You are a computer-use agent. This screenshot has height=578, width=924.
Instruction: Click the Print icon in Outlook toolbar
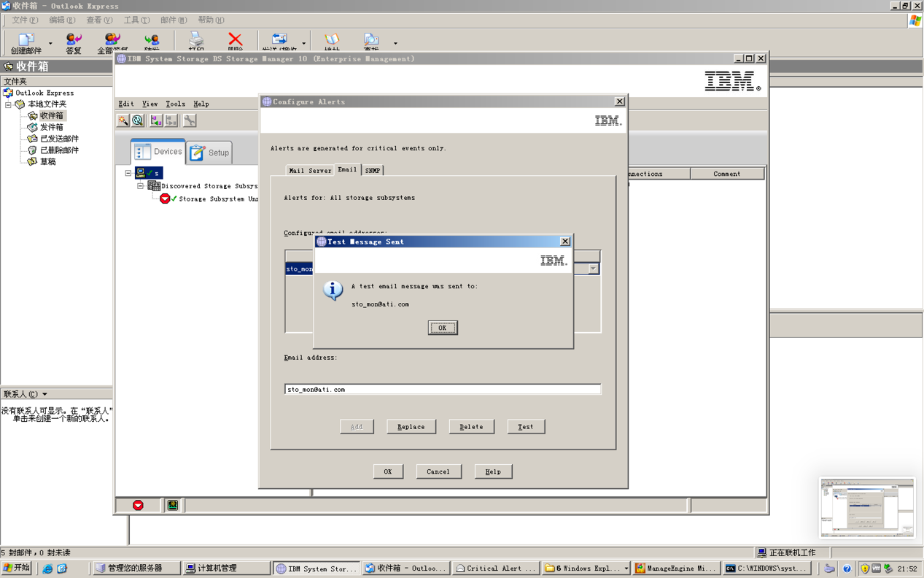click(x=196, y=41)
